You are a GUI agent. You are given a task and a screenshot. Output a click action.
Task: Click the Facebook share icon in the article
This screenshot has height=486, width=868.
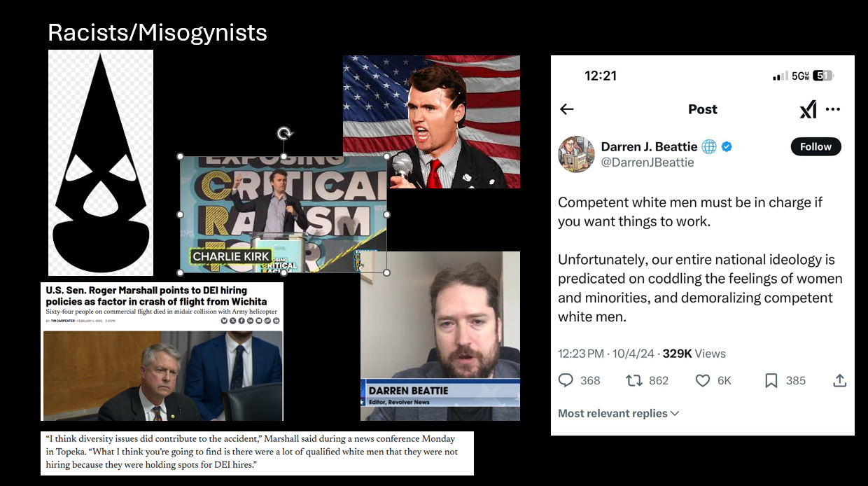pos(241,321)
